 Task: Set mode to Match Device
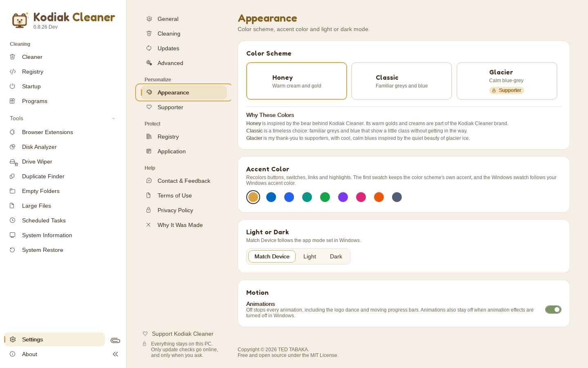tap(272, 256)
